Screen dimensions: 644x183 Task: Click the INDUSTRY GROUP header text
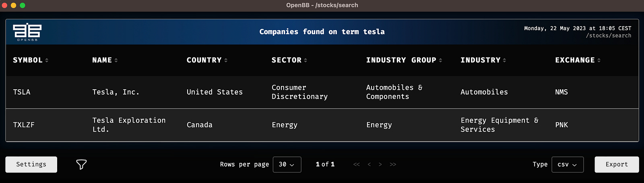[x=401, y=60]
